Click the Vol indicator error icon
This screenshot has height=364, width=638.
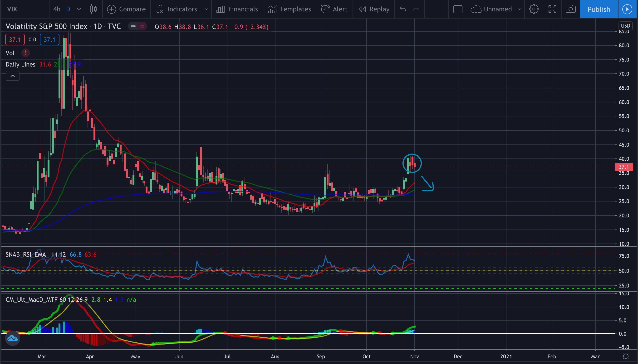(25, 53)
